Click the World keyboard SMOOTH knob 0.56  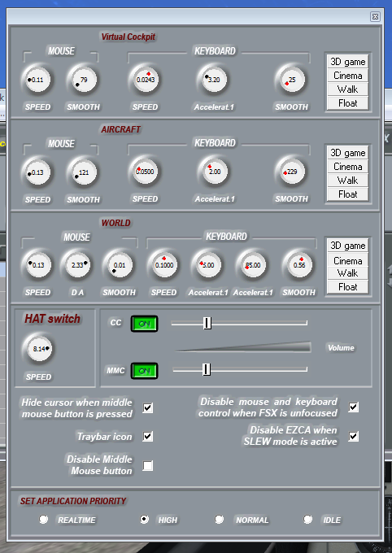pos(298,265)
